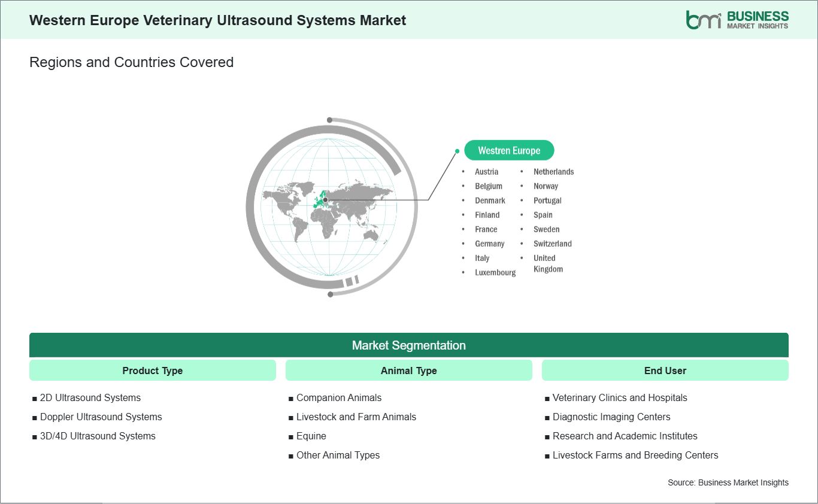
Task: Click Norway in the country list
Action: pyautogui.click(x=546, y=186)
